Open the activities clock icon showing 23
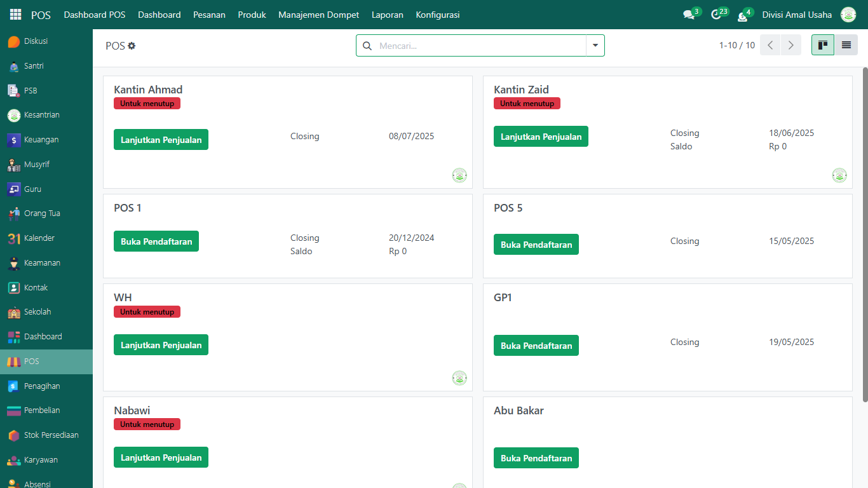Image resolution: width=868 pixels, height=488 pixels. tap(716, 15)
